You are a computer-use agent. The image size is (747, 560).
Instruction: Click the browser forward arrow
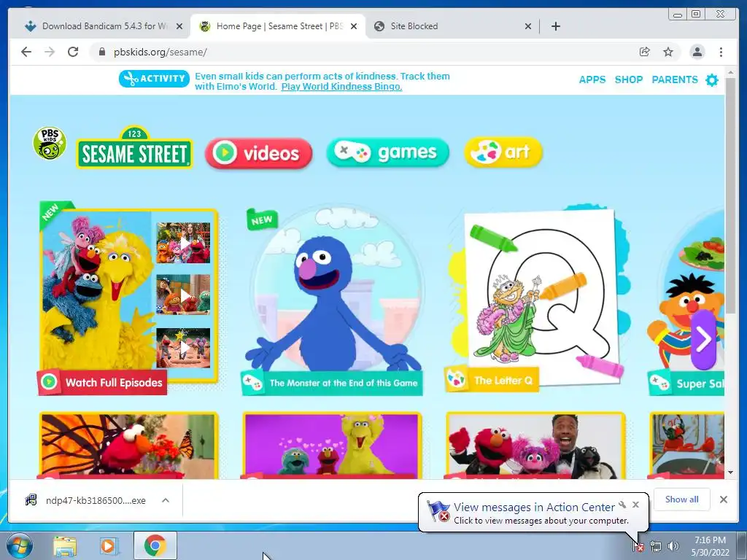50,52
